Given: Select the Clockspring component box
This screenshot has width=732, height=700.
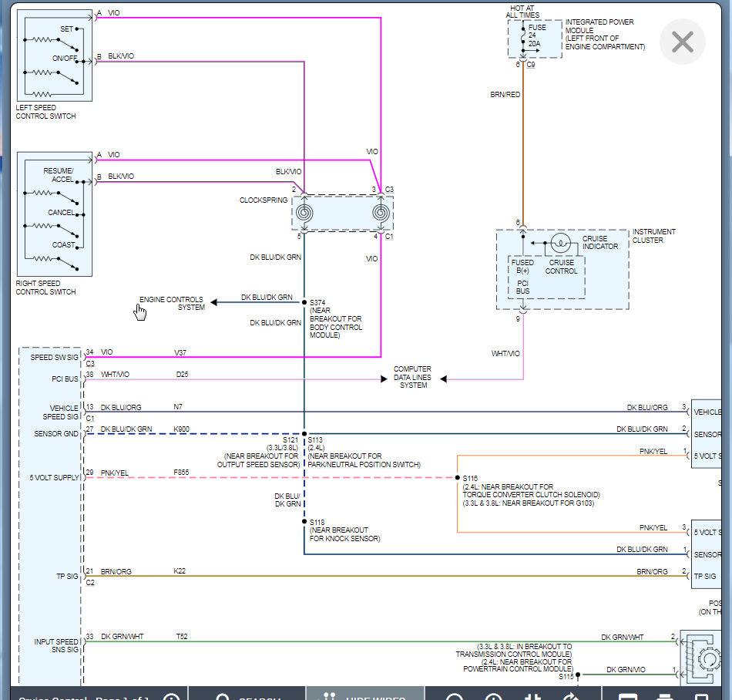Looking at the screenshot, I should [x=342, y=213].
